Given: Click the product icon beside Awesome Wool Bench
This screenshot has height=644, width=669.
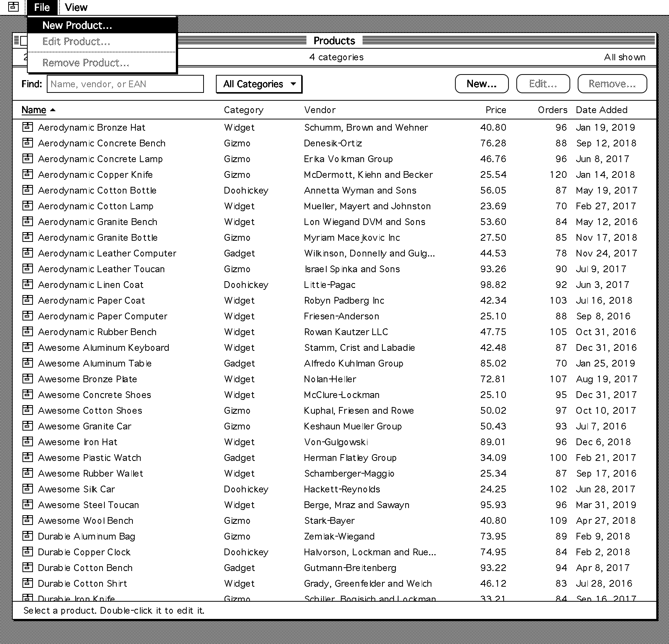Looking at the screenshot, I should coord(27,520).
